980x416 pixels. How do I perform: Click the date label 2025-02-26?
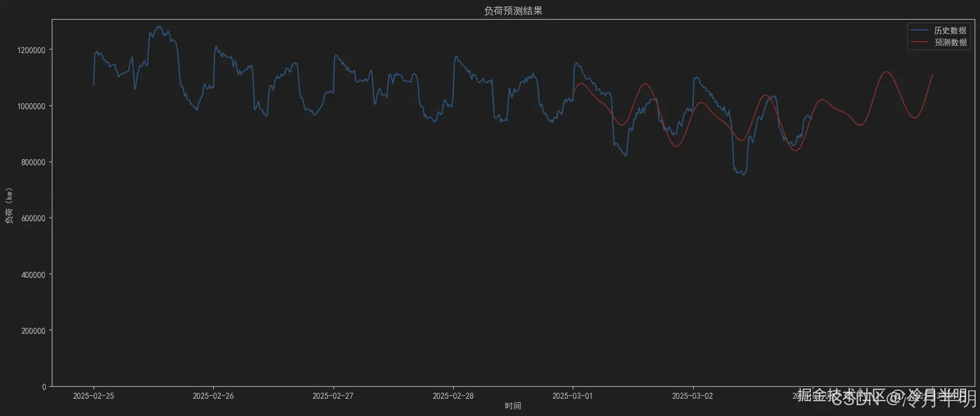click(213, 396)
